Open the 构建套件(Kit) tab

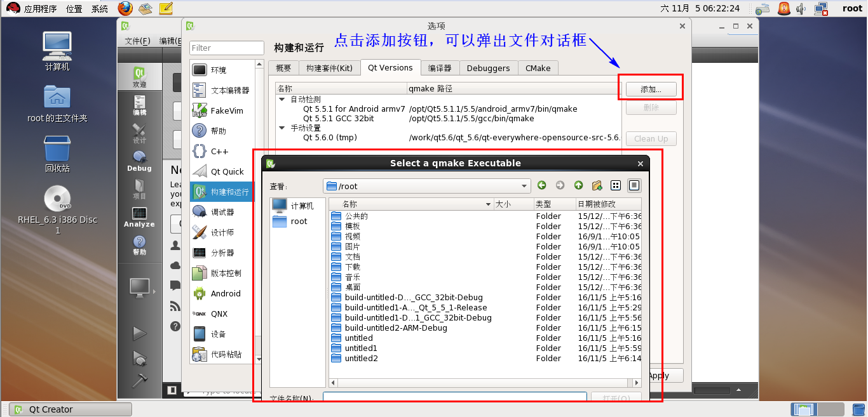click(x=329, y=68)
